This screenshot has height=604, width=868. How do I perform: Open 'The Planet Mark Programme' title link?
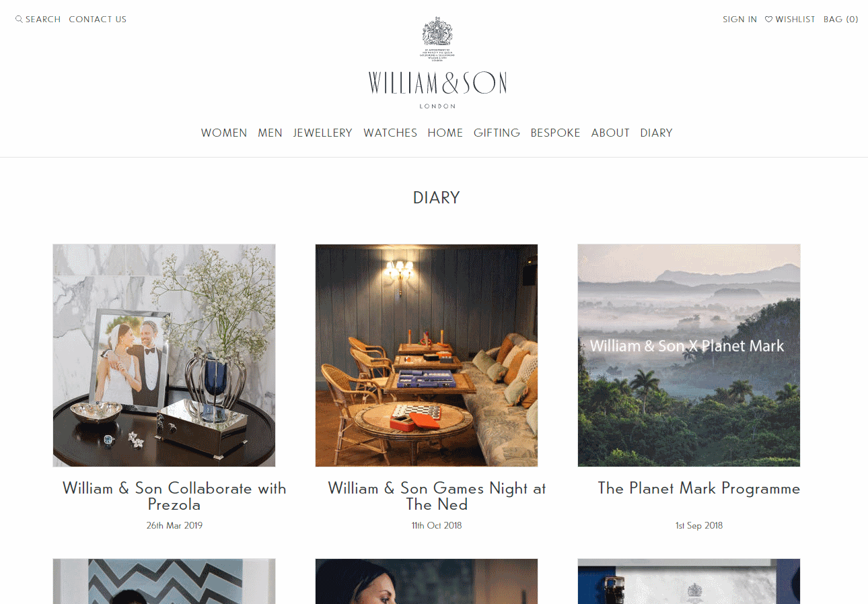699,489
